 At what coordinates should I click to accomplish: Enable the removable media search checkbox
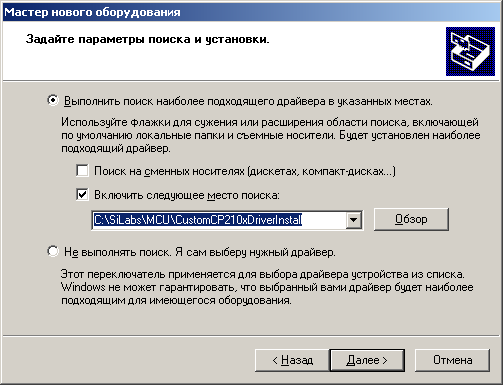[82, 171]
